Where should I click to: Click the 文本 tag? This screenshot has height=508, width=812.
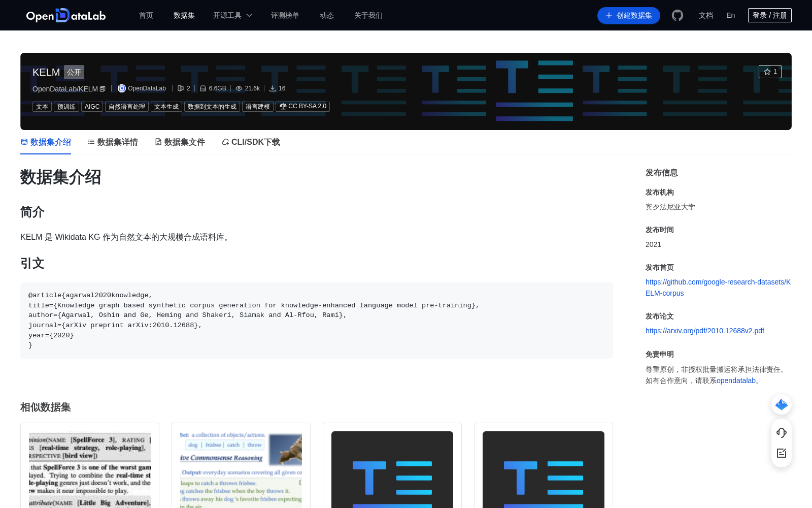click(42, 107)
